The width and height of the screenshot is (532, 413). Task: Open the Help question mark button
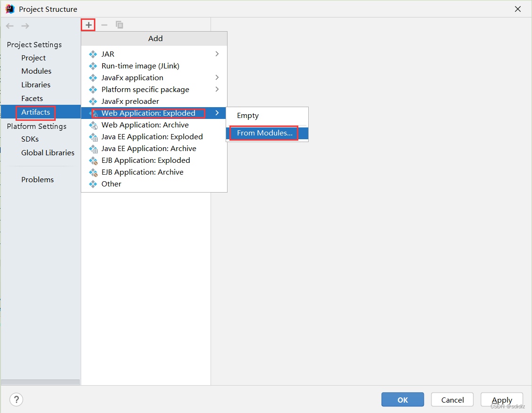tap(16, 399)
